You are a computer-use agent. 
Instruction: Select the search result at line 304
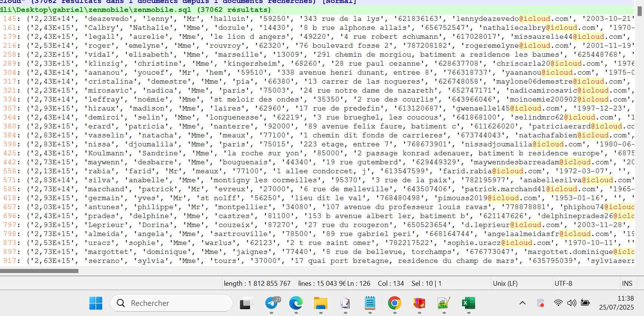click(x=317, y=72)
